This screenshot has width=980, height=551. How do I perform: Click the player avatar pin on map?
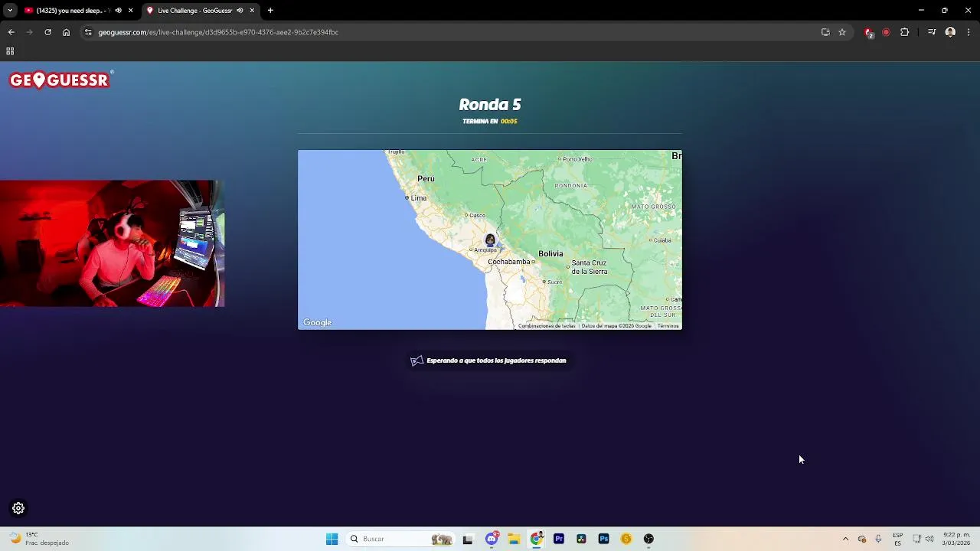pos(490,240)
